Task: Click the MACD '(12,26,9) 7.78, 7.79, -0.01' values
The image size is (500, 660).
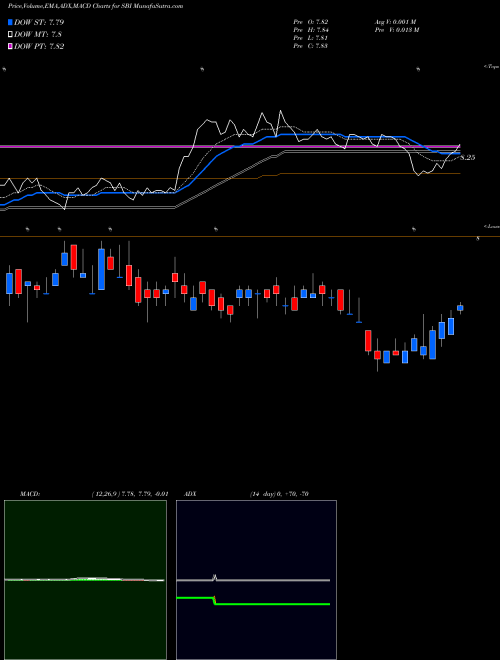Action: [x=130, y=494]
